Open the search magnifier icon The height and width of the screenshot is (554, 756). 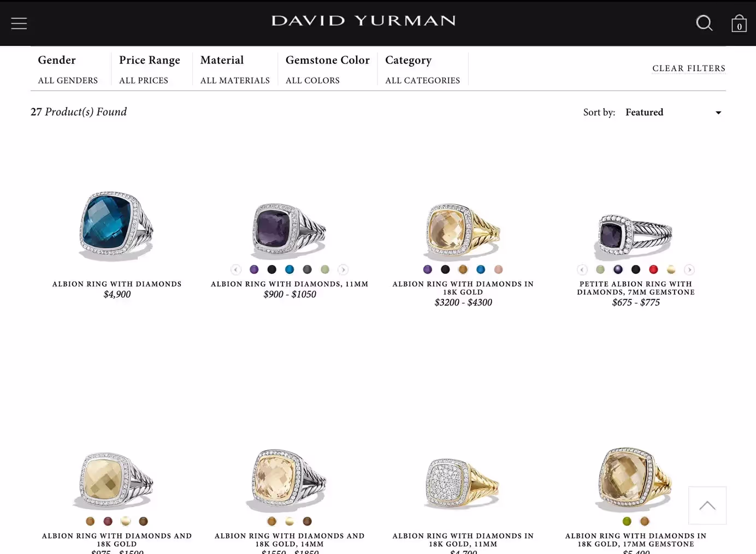(x=704, y=23)
